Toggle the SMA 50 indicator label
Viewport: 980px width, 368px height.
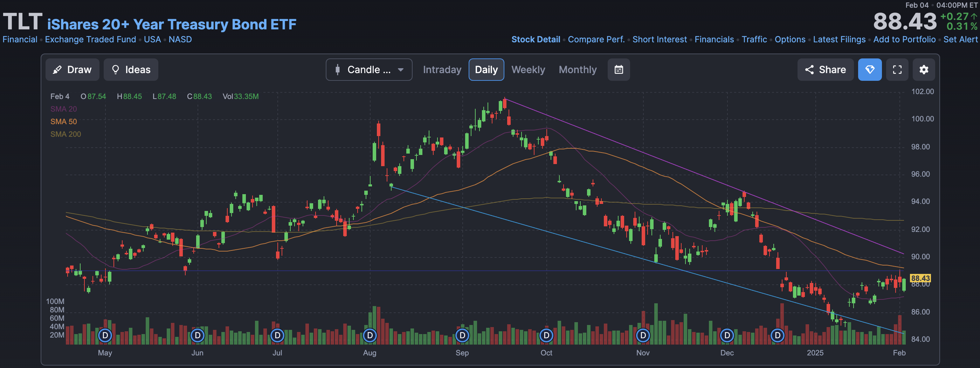point(63,121)
